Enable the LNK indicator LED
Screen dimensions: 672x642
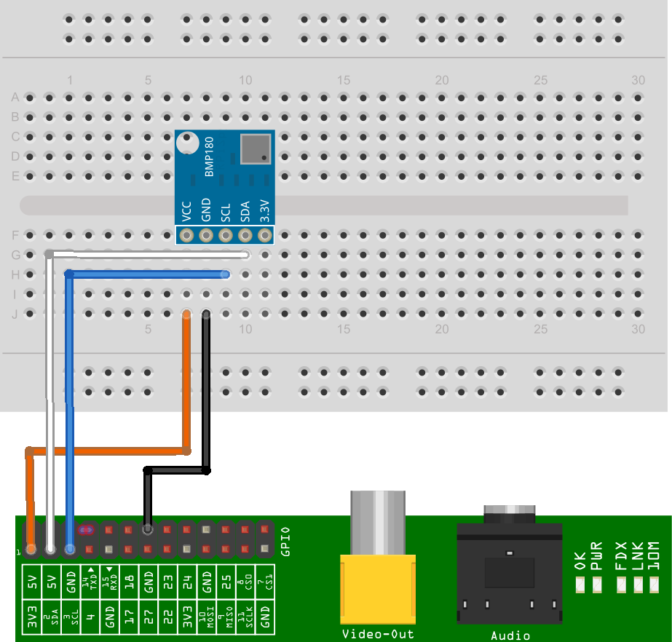[639, 584]
